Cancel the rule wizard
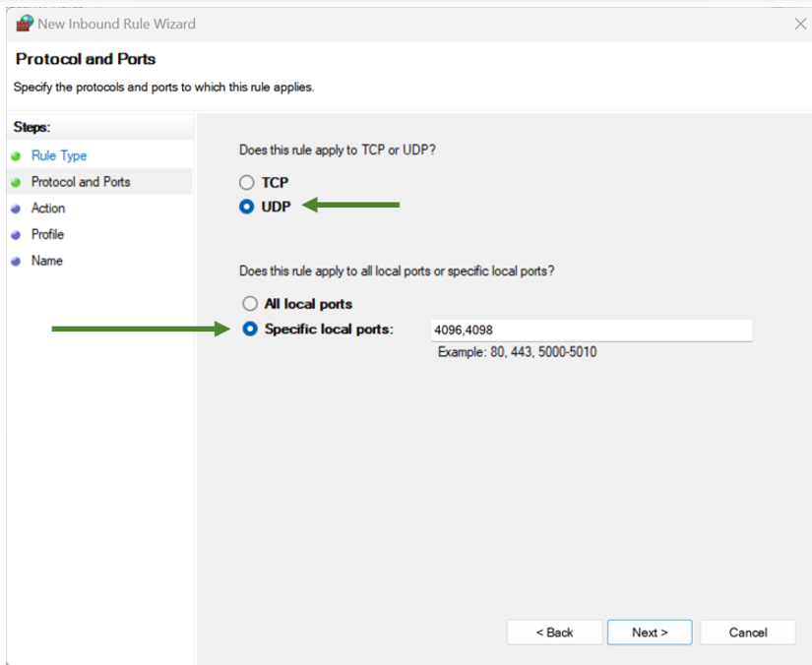812x665 pixels. click(x=747, y=633)
